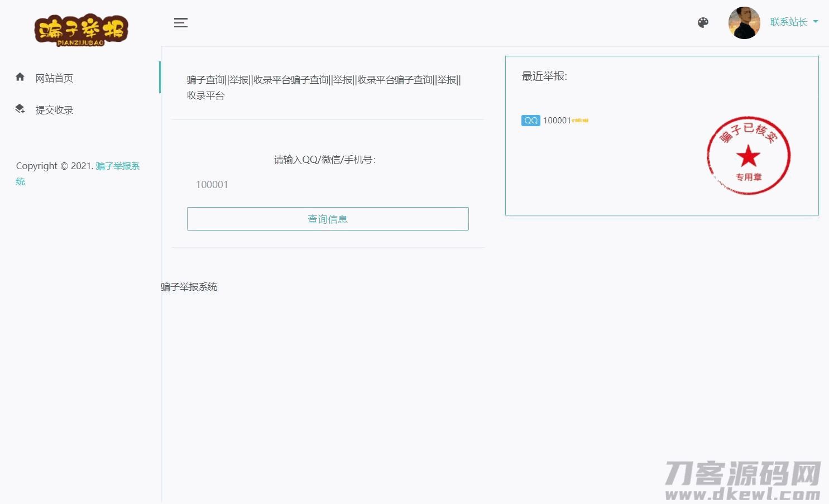Toggle the sidebar with the hamburger icon
829x504 pixels.
180,23
